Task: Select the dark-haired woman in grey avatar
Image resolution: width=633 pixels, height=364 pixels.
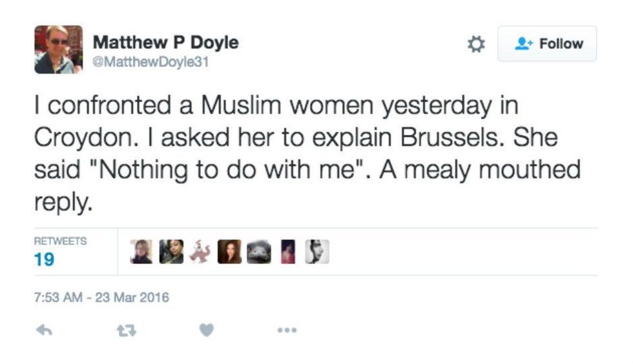Action: tap(171, 252)
